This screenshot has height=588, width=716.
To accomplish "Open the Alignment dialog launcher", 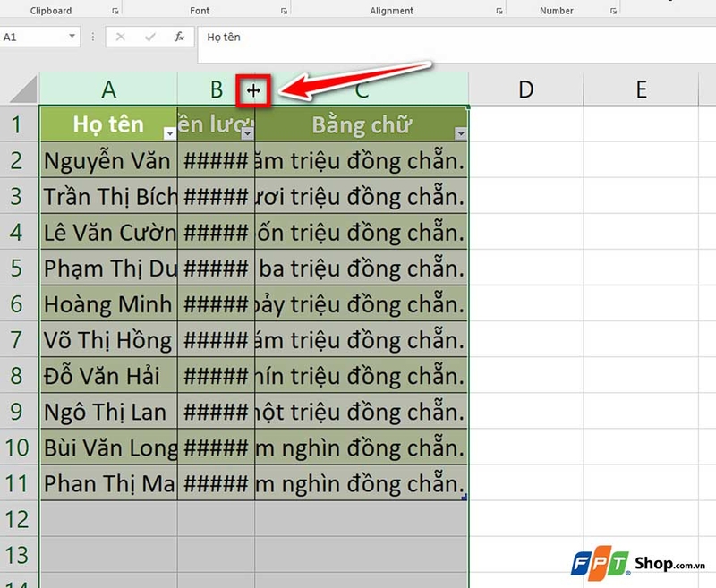I will [499, 10].
